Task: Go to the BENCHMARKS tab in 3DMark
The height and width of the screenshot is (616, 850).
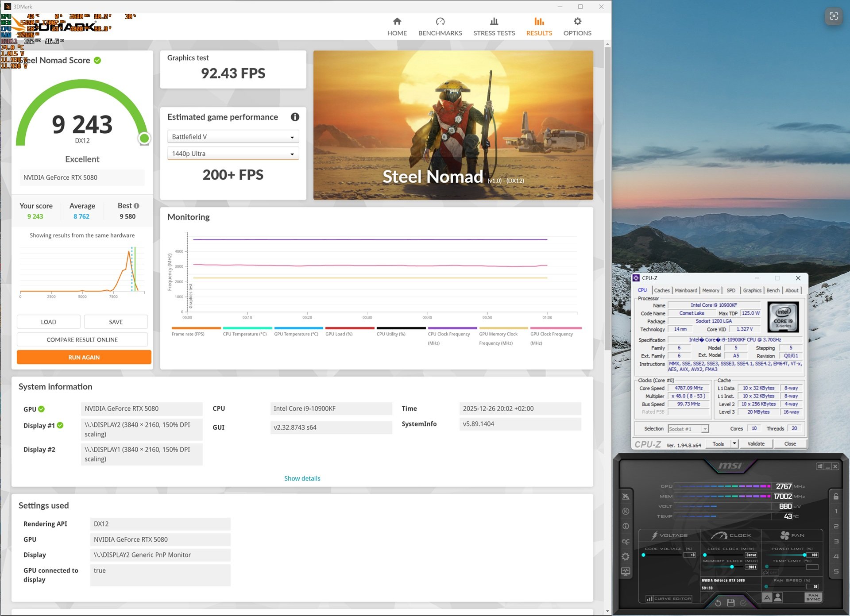Action: point(440,27)
